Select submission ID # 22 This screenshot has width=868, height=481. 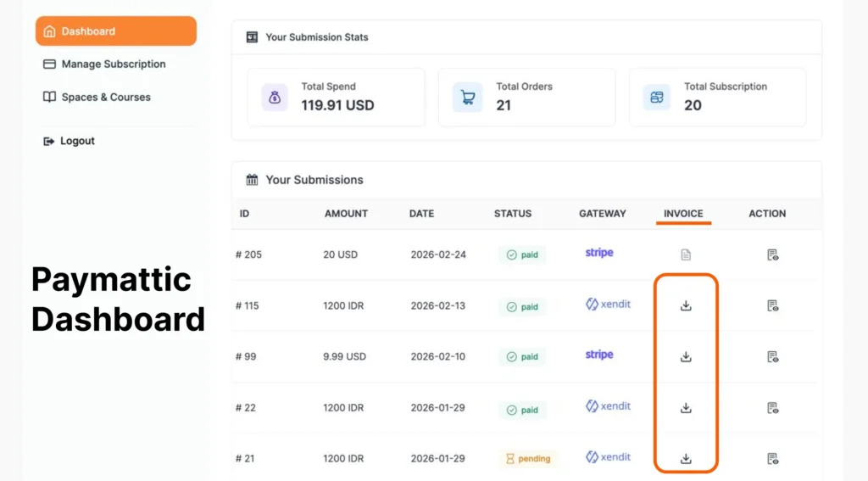(x=246, y=408)
